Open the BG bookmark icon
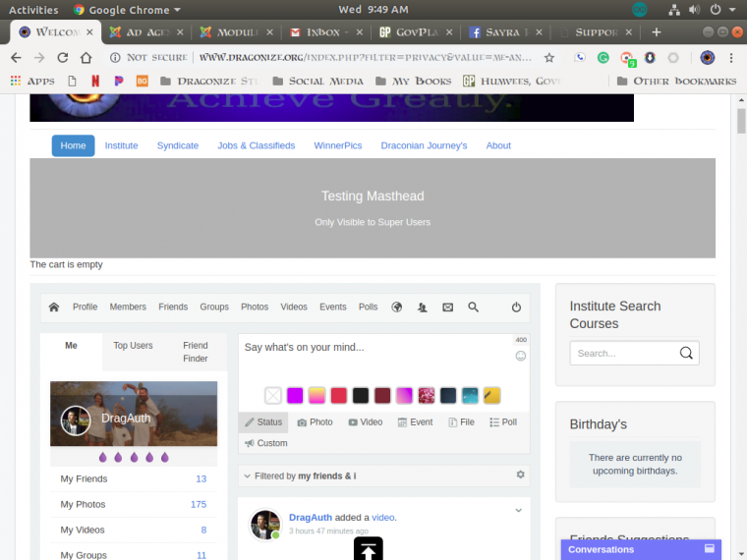The image size is (747, 560). coord(142,81)
